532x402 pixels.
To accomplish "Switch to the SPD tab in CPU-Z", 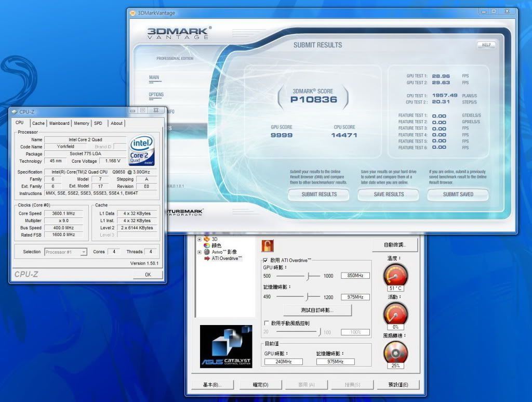I will (98, 123).
